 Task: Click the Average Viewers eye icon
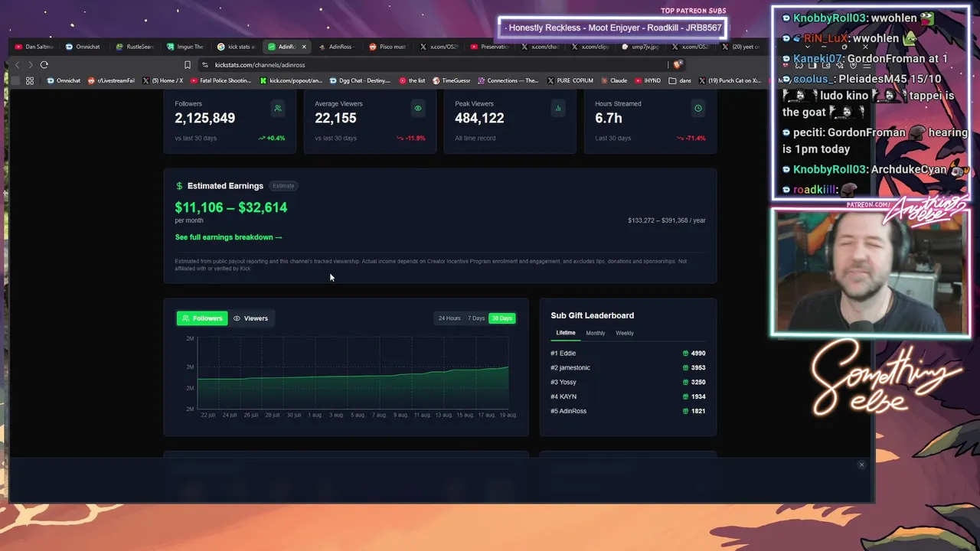click(418, 109)
